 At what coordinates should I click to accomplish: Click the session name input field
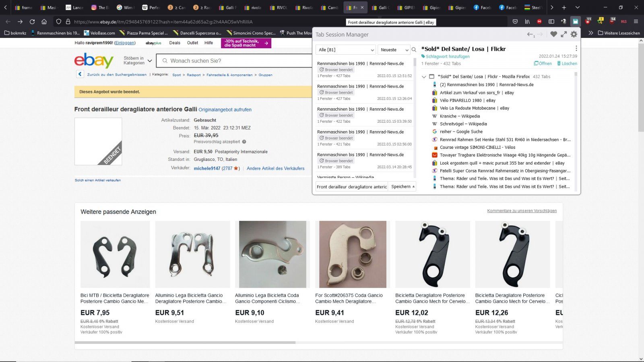[x=351, y=187]
